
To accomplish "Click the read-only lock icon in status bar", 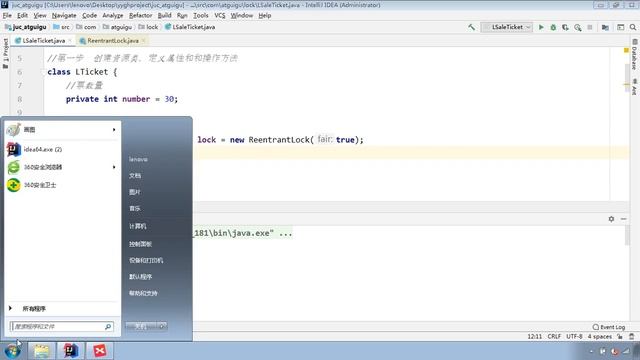I will [620, 337].
